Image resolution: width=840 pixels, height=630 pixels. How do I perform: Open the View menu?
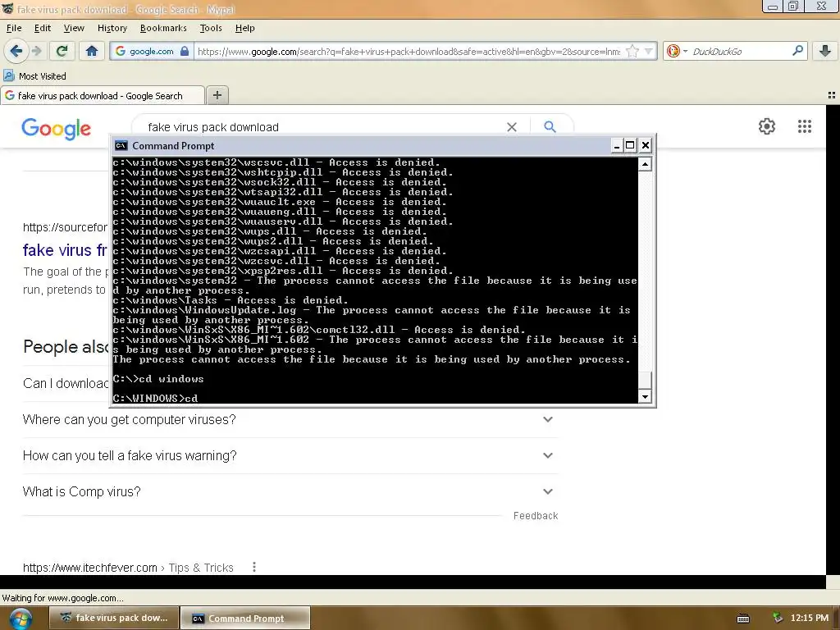point(74,28)
